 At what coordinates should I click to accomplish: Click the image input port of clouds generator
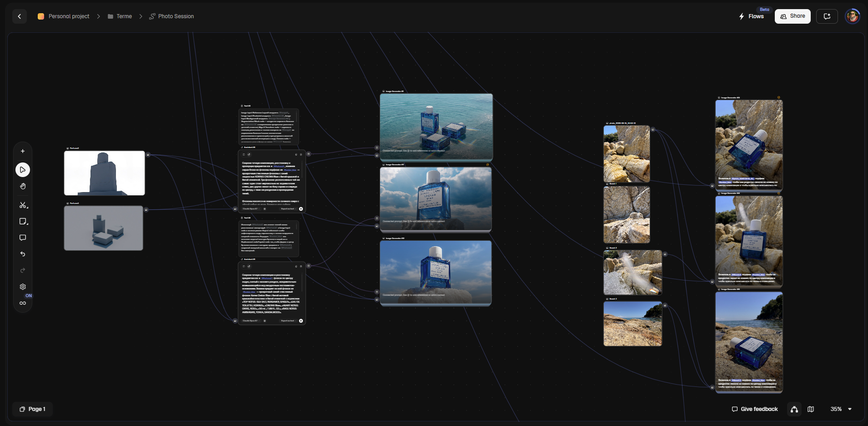(377, 226)
